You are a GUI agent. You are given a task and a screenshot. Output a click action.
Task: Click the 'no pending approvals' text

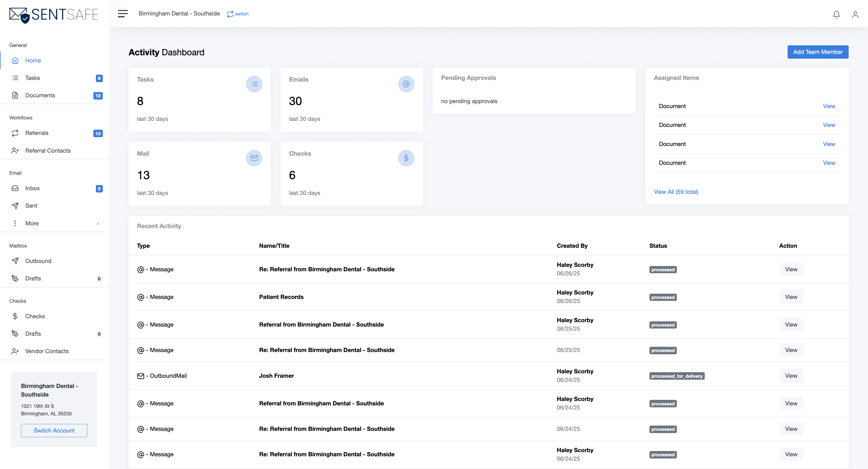click(x=469, y=101)
